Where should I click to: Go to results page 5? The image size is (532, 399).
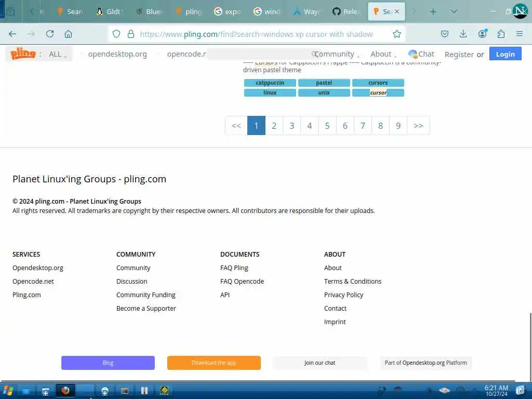pyautogui.click(x=327, y=126)
